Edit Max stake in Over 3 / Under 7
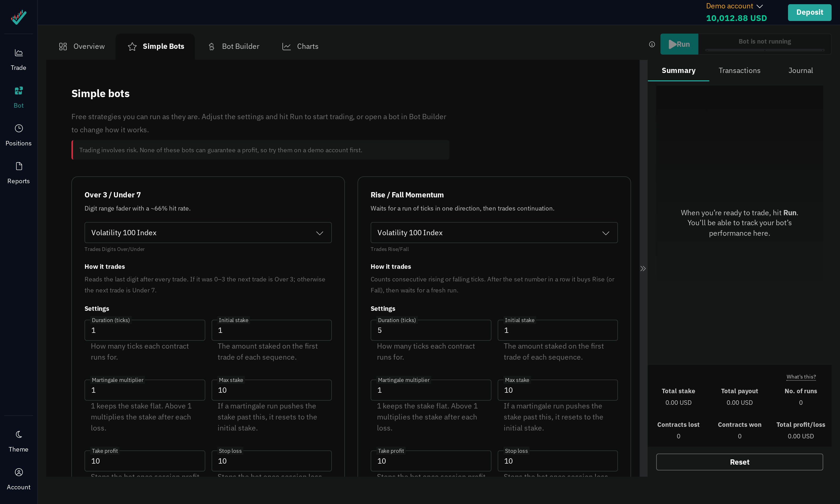 coord(271,390)
